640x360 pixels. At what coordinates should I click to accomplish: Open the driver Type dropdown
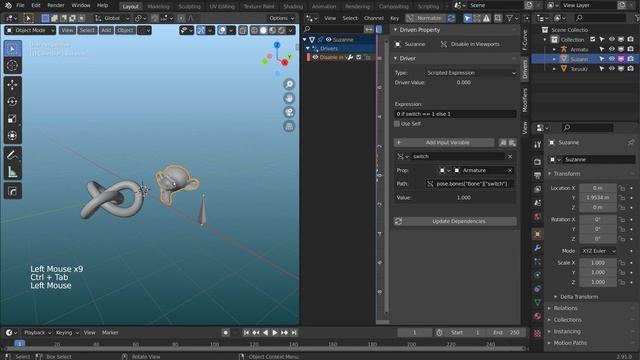coord(471,73)
